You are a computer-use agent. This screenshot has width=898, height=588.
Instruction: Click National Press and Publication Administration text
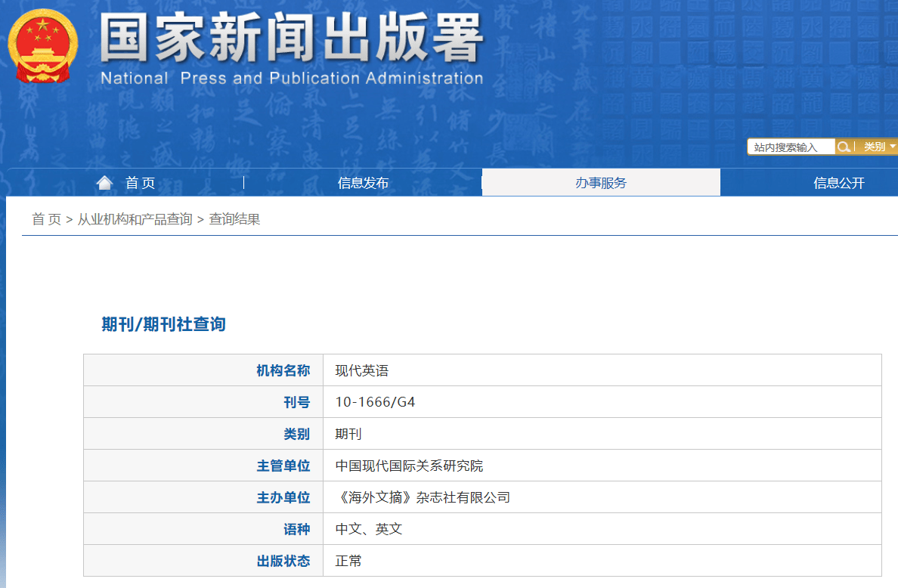[x=292, y=78]
